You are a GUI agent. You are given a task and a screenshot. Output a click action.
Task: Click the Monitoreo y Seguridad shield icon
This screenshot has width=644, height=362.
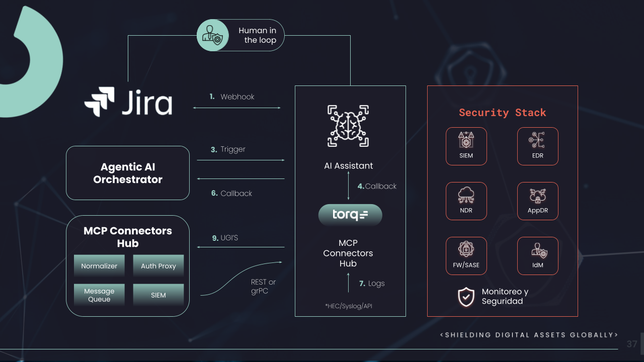click(466, 297)
